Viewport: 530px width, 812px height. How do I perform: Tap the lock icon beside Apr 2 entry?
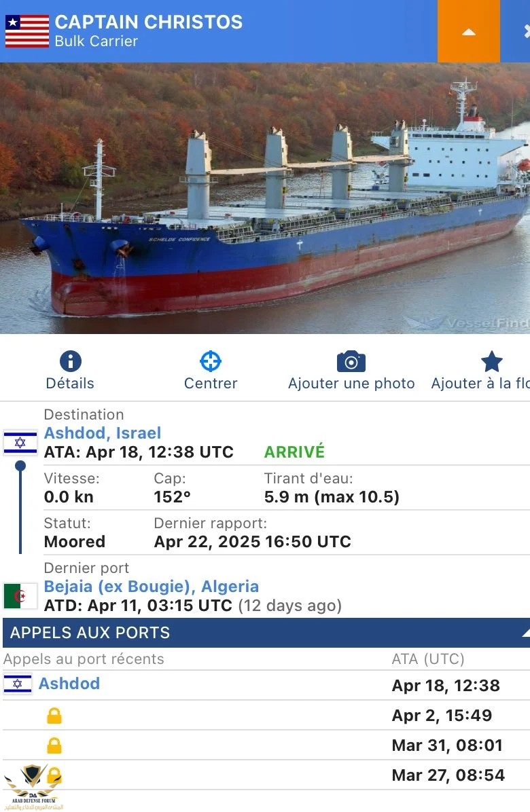(x=54, y=716)
